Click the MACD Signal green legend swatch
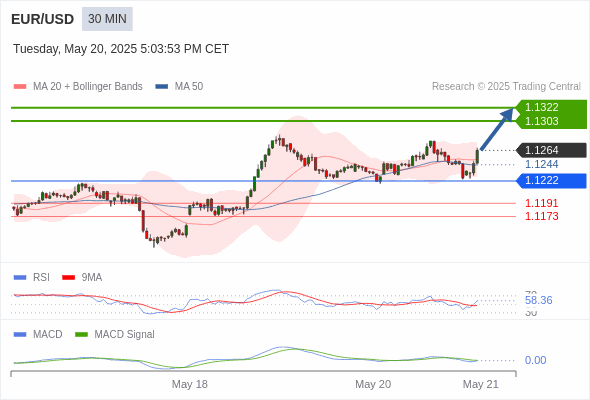 [81, 335]
